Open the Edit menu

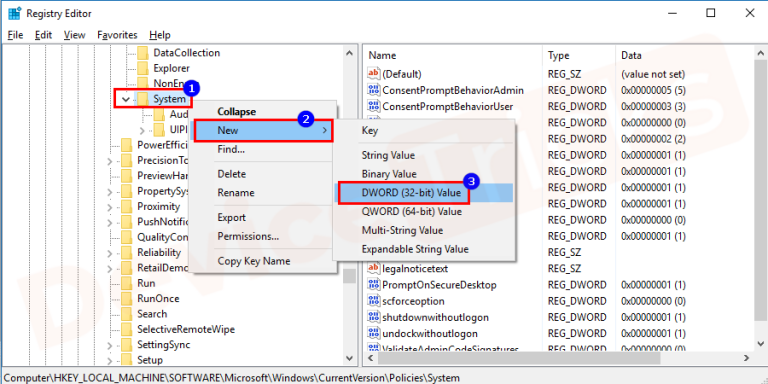44,35
